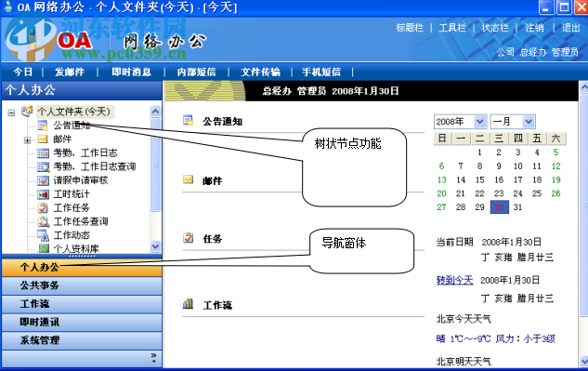Switch to the 公共事务 navigation tab

[x=82, y=285]
